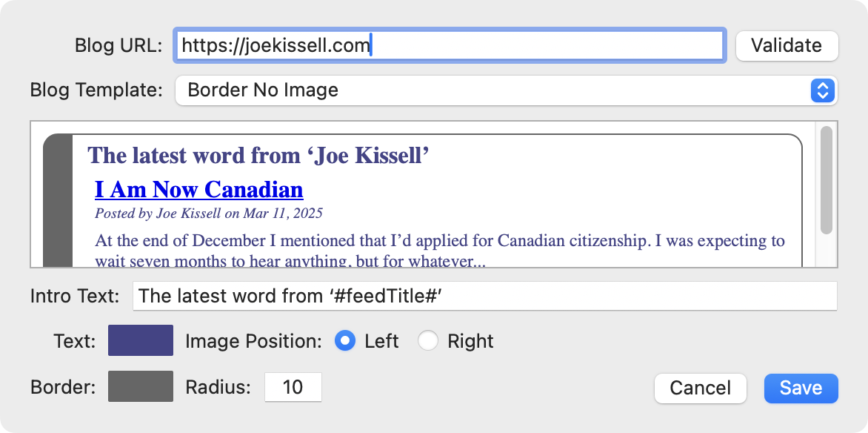This screenshot has height=433, width=868.
Task: Open the Blog Template dropdown
Action: pos(506,90)
